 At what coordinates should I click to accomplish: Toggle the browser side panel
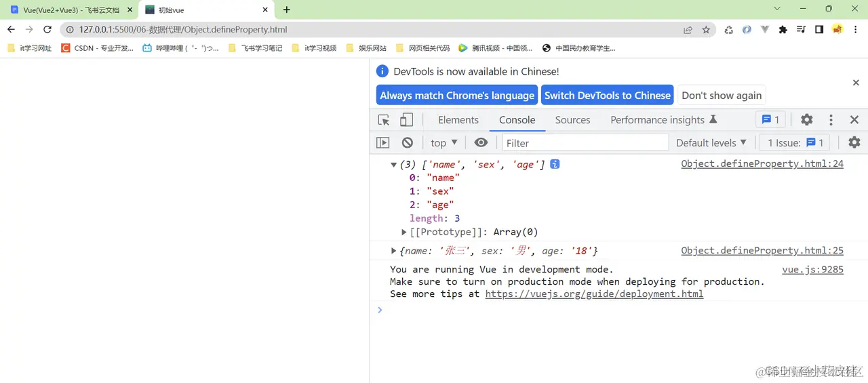(819, 30)
